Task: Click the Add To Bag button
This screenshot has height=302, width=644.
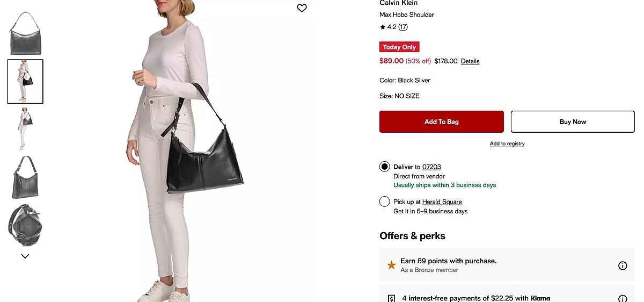Action: click(442, 122)
